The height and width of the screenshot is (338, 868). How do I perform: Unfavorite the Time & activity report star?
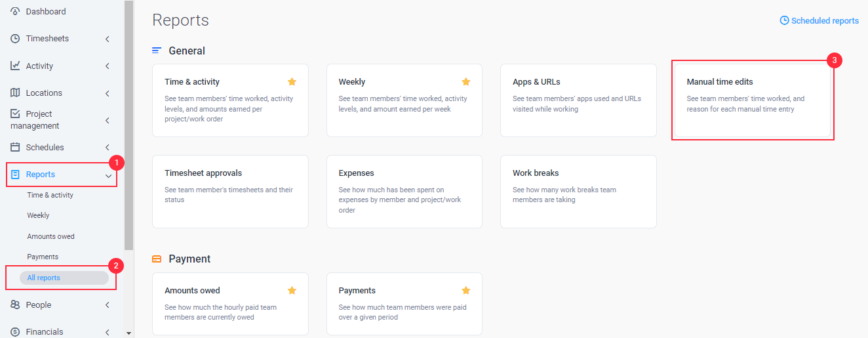(x=292, y=81)
